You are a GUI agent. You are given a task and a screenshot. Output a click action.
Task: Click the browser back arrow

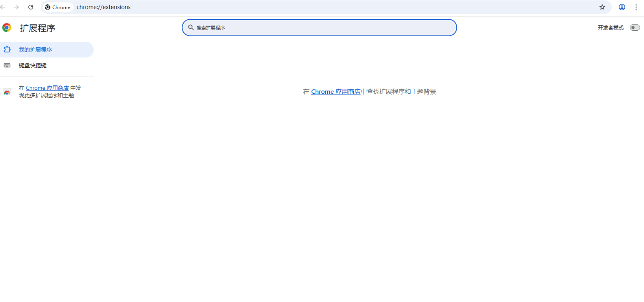3,7
